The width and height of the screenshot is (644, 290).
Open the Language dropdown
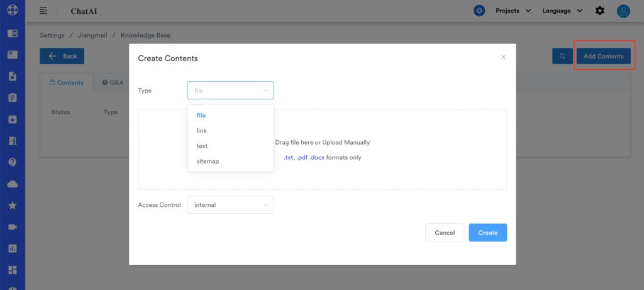pyautogui.click(x=562, y=11)
